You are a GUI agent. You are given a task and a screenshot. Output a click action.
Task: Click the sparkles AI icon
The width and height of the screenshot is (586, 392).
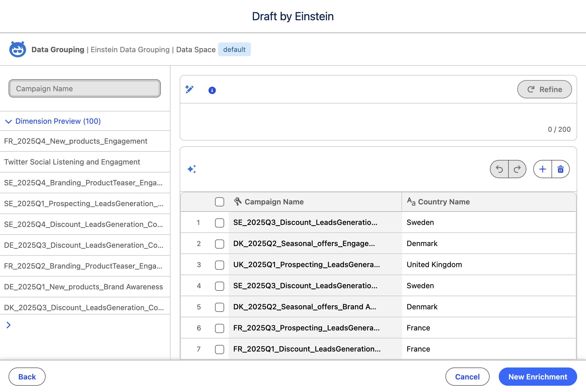click(x=192, y=169)
